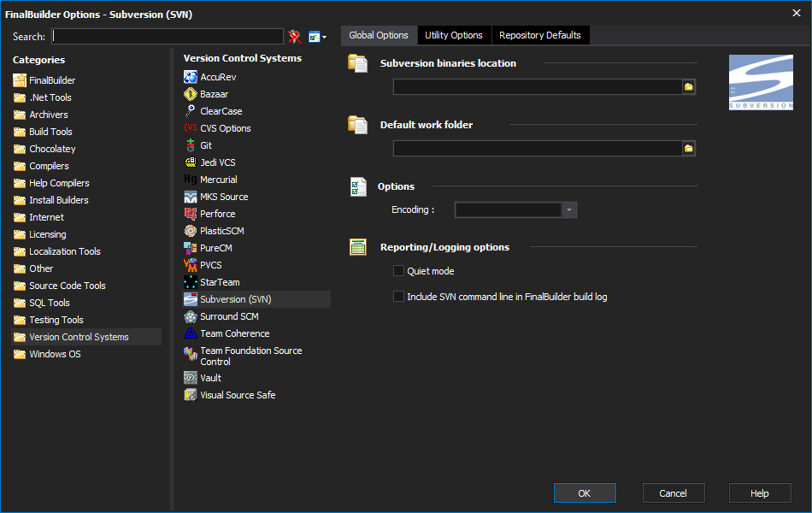Select the AccuRev icon
Viewport: 812px width, 513px height.
click(191, 77)
